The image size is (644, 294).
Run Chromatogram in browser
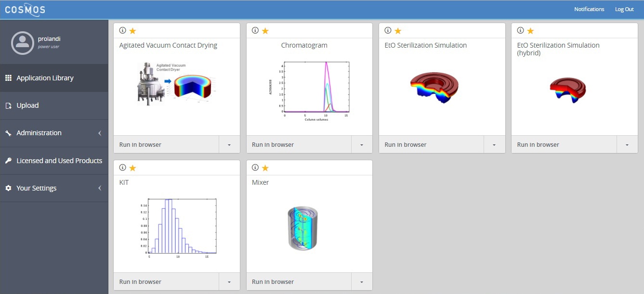pos(299,144)
